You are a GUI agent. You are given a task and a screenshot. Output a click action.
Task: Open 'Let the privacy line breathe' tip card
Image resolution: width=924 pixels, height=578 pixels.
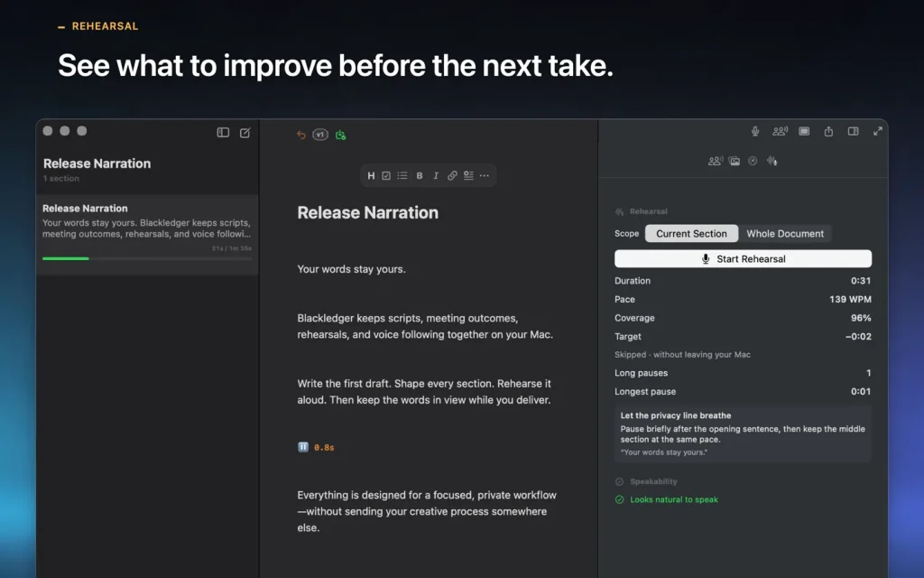(x=743, y=433)
